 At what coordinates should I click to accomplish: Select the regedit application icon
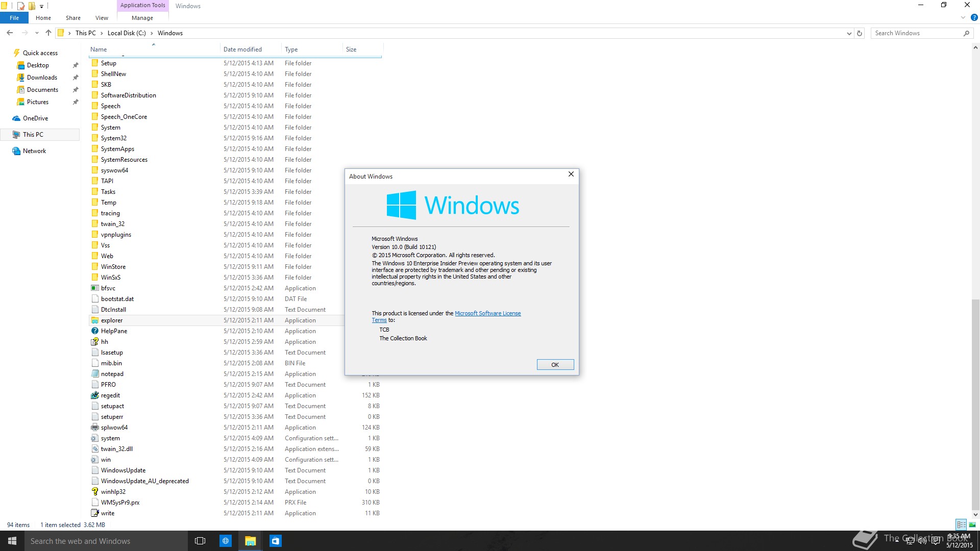(x=95, y=395)
